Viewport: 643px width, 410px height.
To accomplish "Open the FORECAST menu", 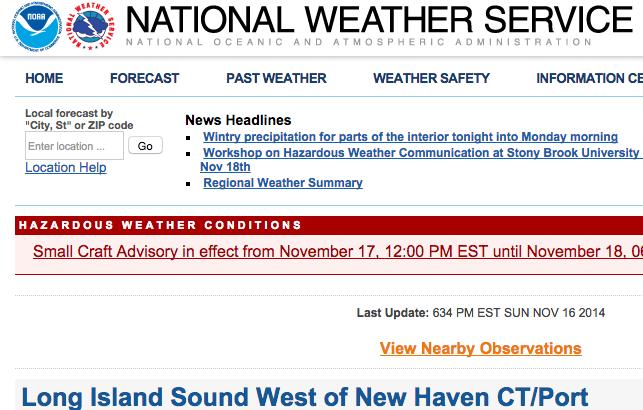I will click(x=144, y=78).
